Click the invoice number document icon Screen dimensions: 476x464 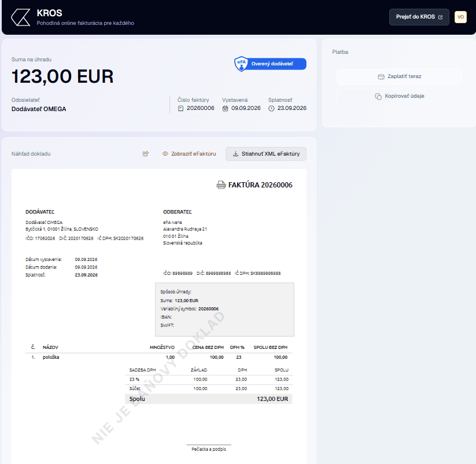180,108
